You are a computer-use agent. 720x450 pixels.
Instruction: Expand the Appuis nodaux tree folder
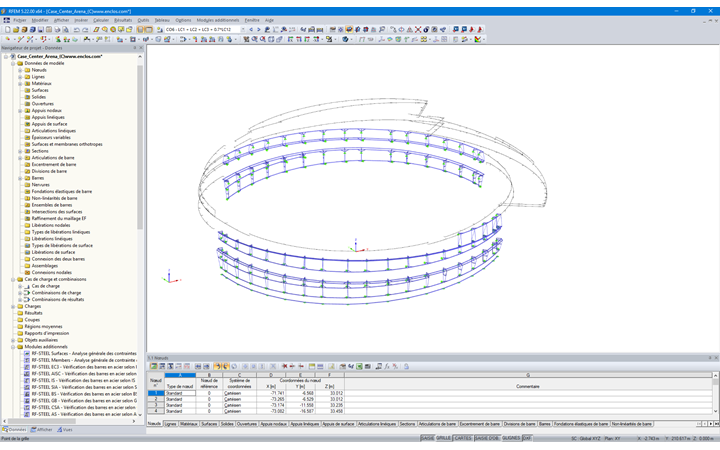tap(20, 111)
